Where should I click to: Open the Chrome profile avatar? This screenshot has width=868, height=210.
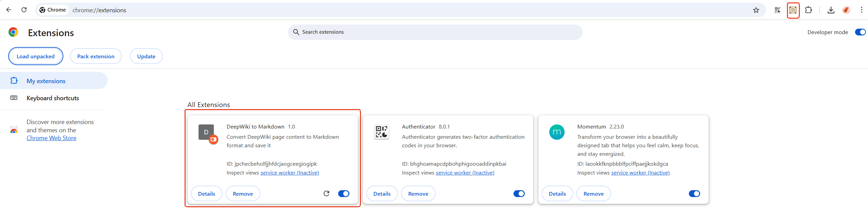pyautogui.click(x=846, y=10)
